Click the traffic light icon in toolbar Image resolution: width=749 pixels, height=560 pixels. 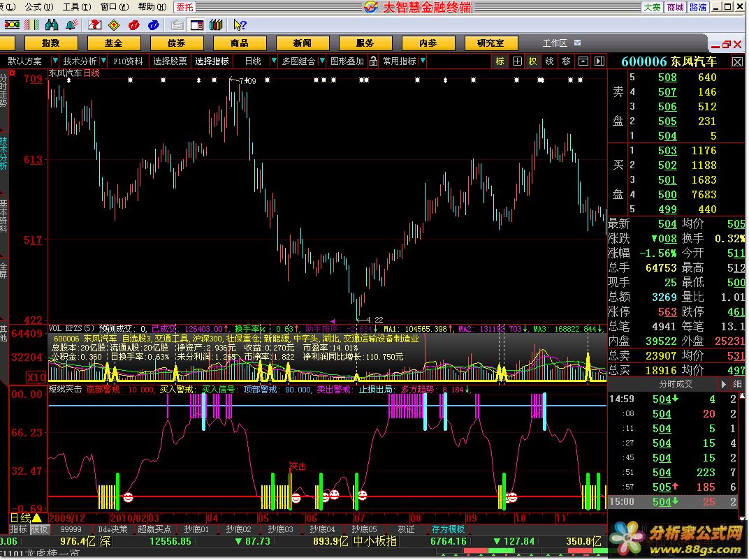[x=12, y=24]
